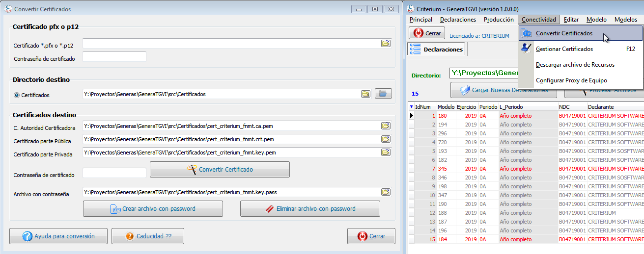The height and width of the screenshot is (254, 644).
Task: Browse for the pfx or p12 certificate file
Action: 386,44
